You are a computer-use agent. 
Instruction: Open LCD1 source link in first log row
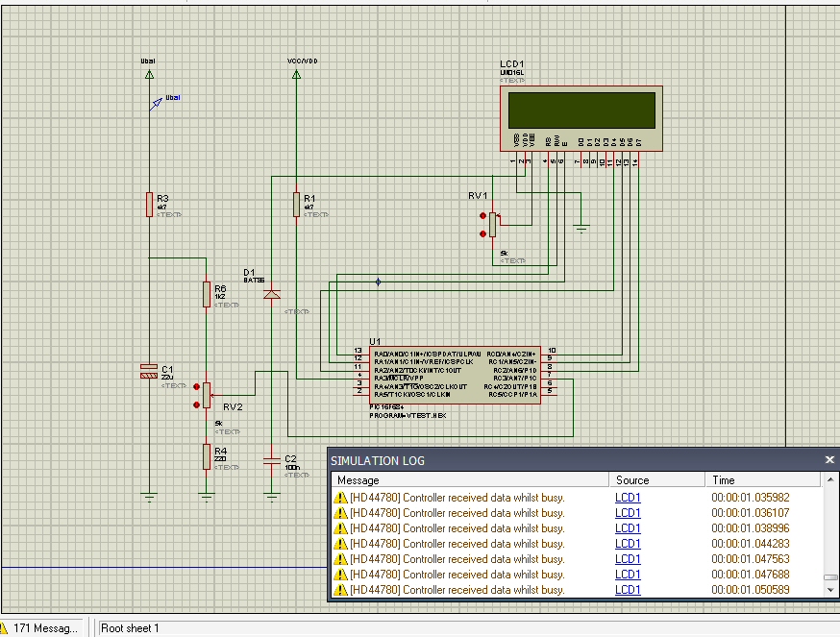click(x=628, y=498)
